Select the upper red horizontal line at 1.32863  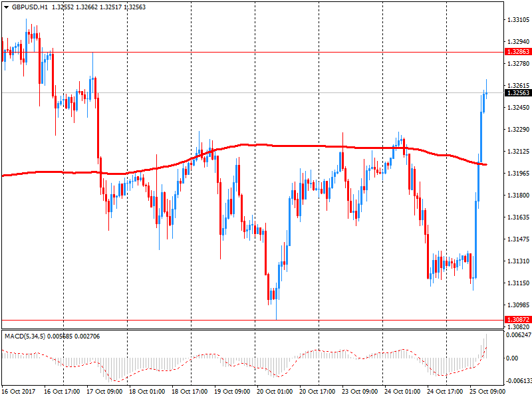[253, 53]
